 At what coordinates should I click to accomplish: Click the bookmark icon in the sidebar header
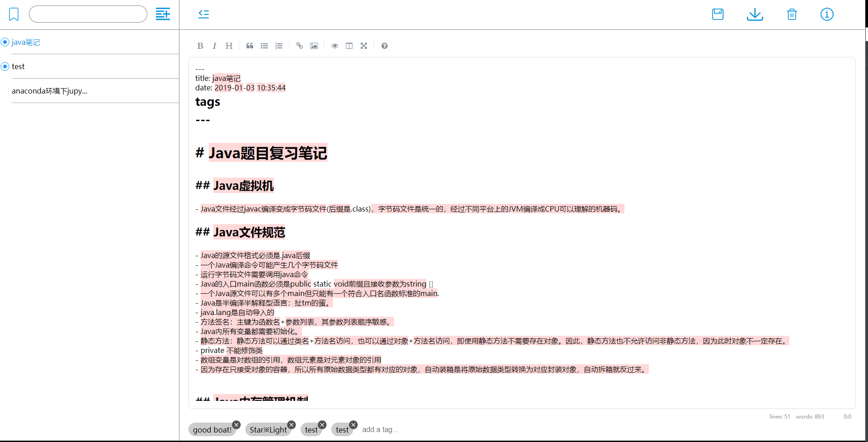(x=14, y=14)
